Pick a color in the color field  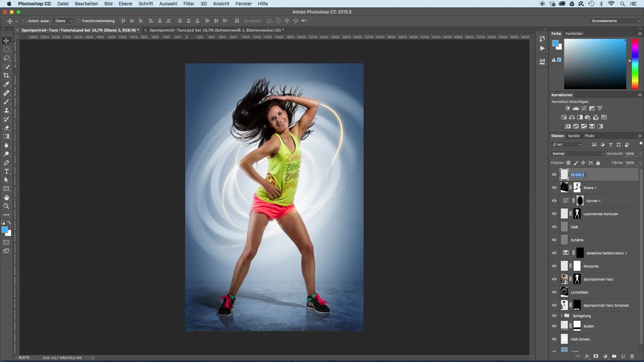[x=595, y=64]
